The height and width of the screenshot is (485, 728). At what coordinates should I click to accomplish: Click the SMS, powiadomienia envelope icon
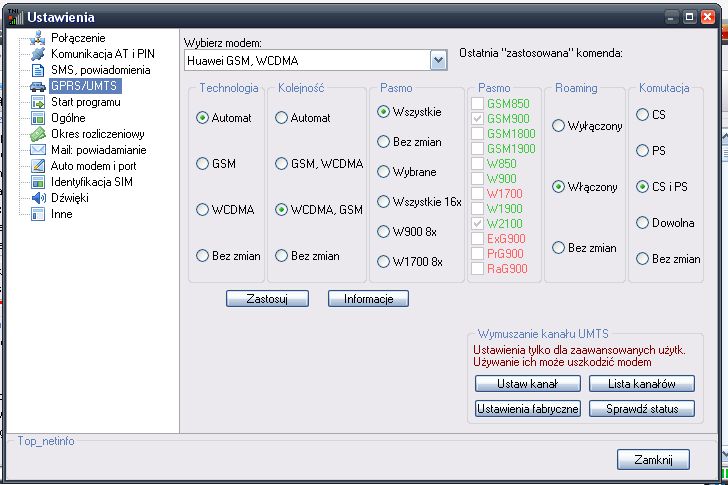(38, 70)
